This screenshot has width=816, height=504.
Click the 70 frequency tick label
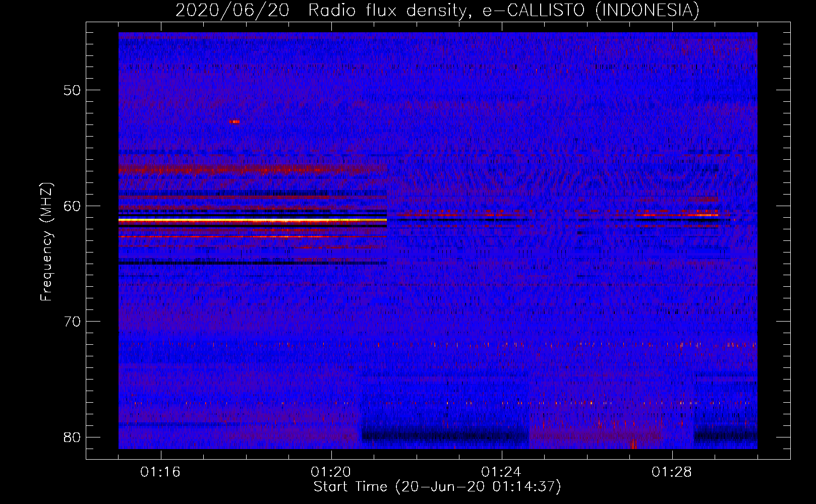(x=72, y=322)
